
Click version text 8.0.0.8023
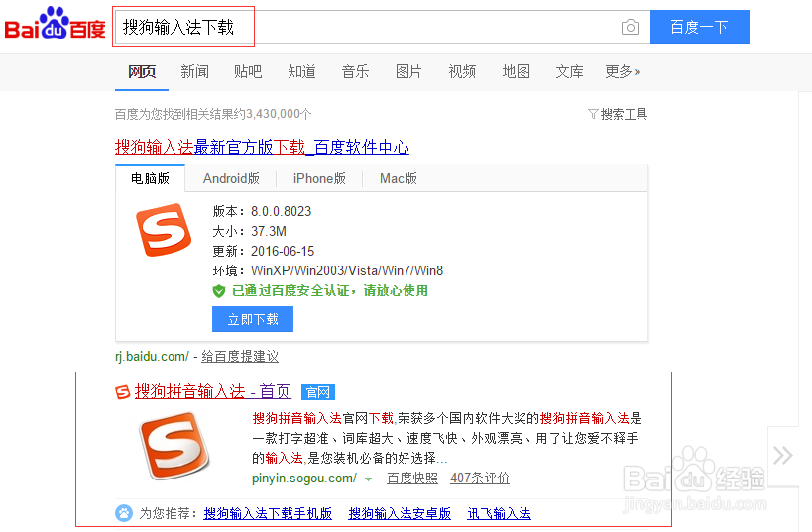pyautogui.click(x=282, y=211)
